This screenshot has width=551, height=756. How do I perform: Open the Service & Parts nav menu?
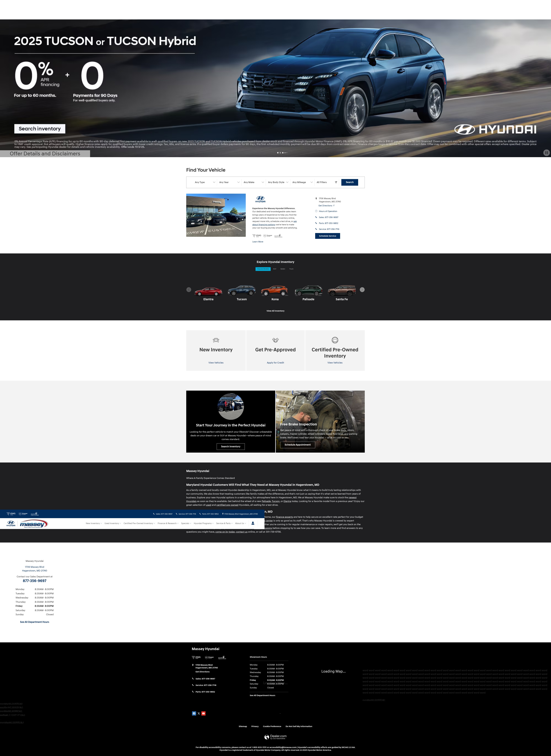click(225, 524)
